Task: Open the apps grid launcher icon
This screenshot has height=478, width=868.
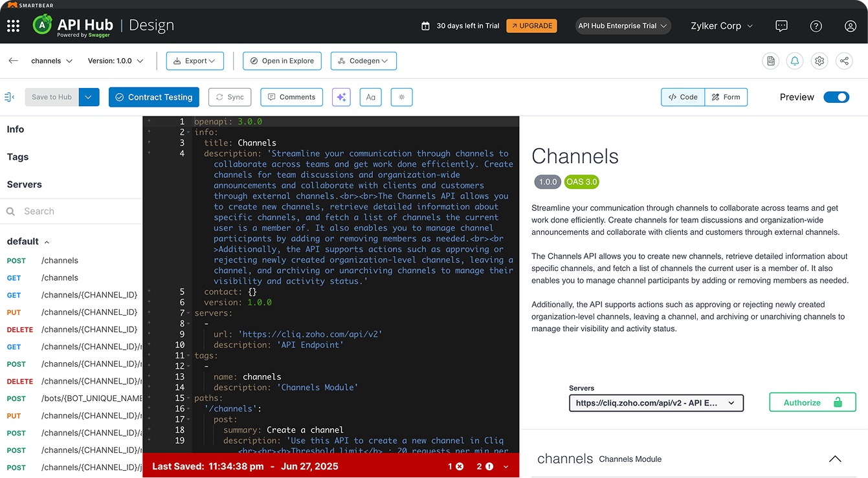Action: (13, 26)
